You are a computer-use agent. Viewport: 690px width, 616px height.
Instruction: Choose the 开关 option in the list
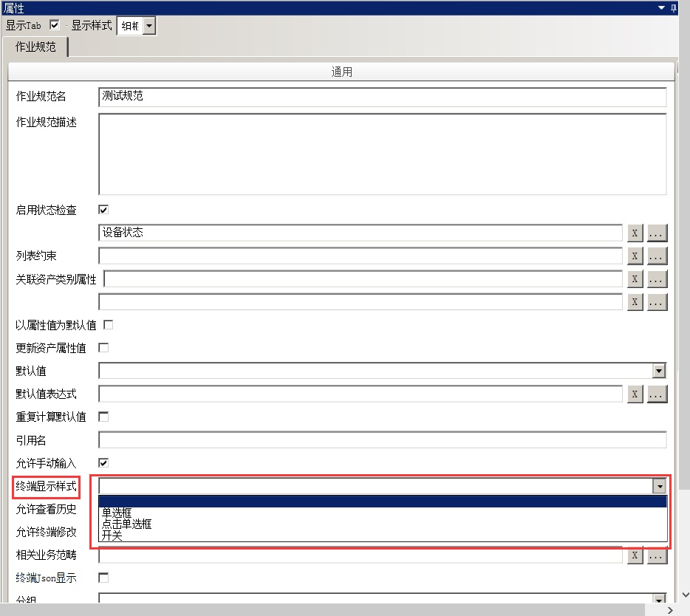pos(112,535)
